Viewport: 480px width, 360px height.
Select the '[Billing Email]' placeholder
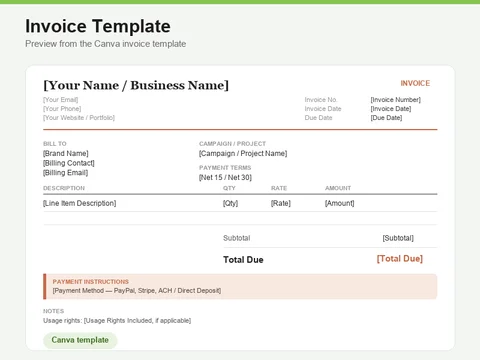pyautogui.click(x=65, y=173)
